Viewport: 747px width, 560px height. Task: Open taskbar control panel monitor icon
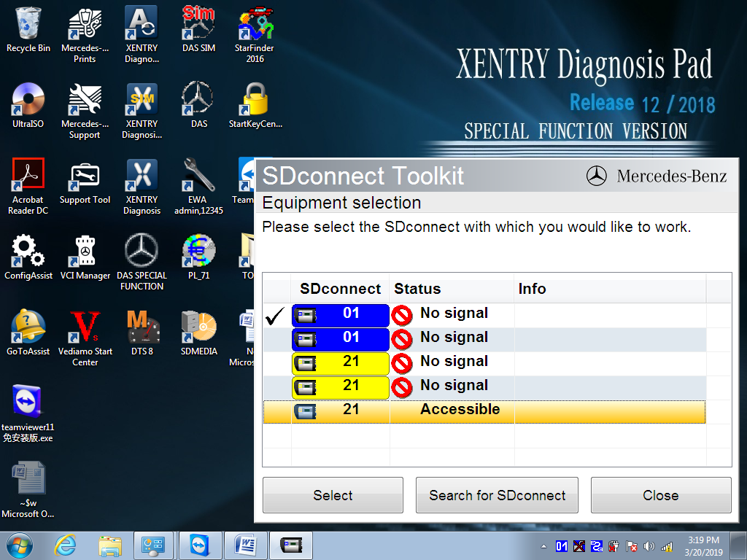point(153,545)
